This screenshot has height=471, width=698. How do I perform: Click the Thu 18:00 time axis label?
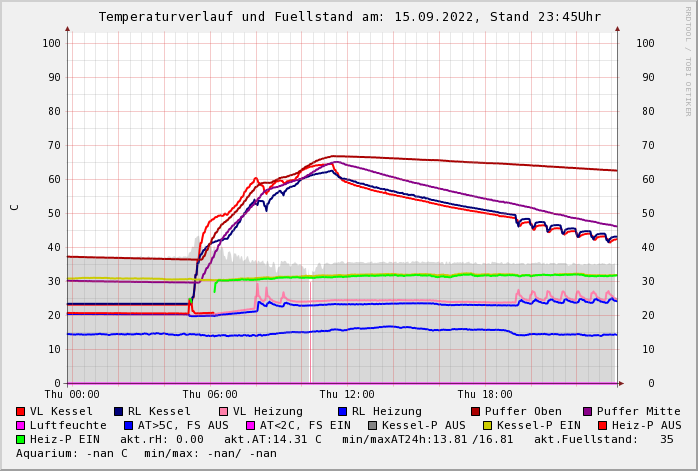(485, 394)
